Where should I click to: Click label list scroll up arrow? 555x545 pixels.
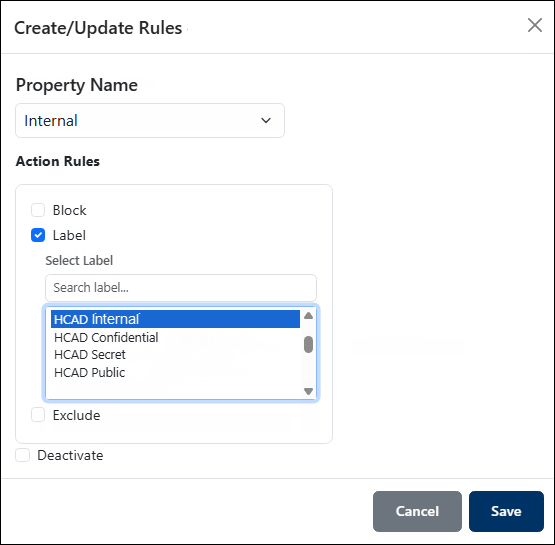pos(308,316)
